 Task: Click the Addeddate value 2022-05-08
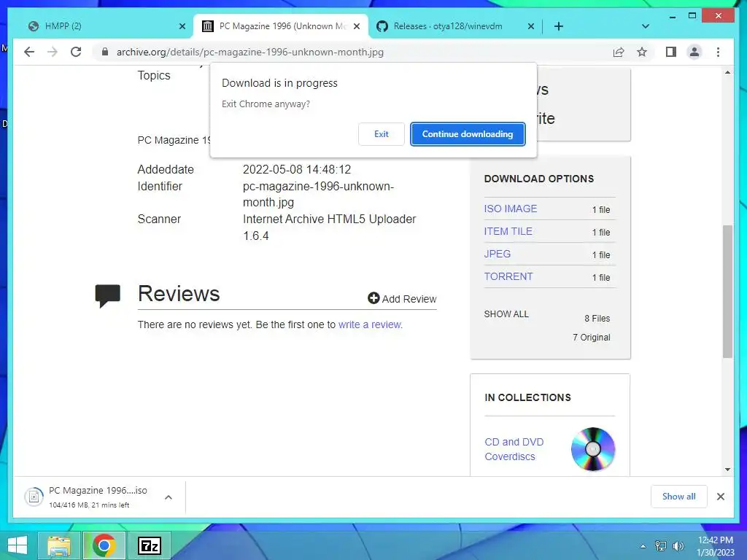[297, 169]
